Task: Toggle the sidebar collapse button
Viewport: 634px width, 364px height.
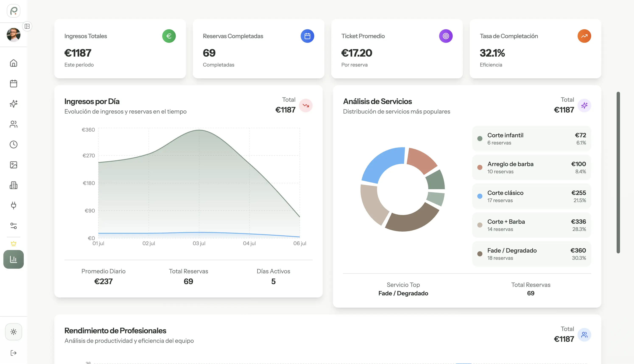Action: (27, 26)
